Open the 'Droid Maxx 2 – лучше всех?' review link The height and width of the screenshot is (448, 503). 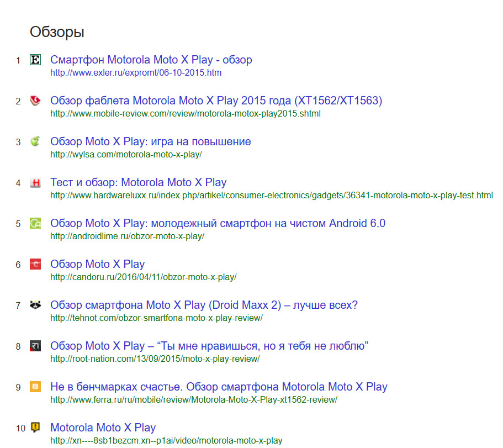click(204, 305)
